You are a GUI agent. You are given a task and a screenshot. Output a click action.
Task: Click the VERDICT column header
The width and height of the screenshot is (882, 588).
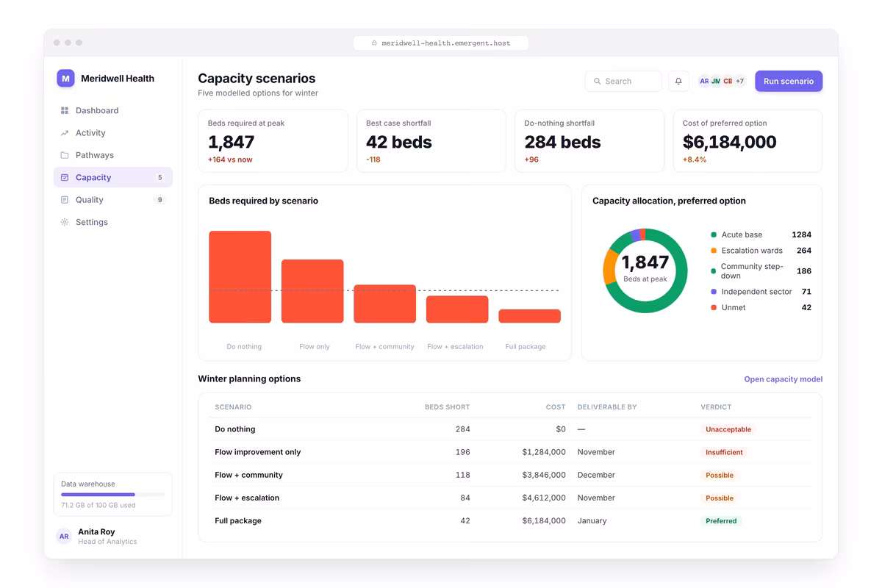716,407
